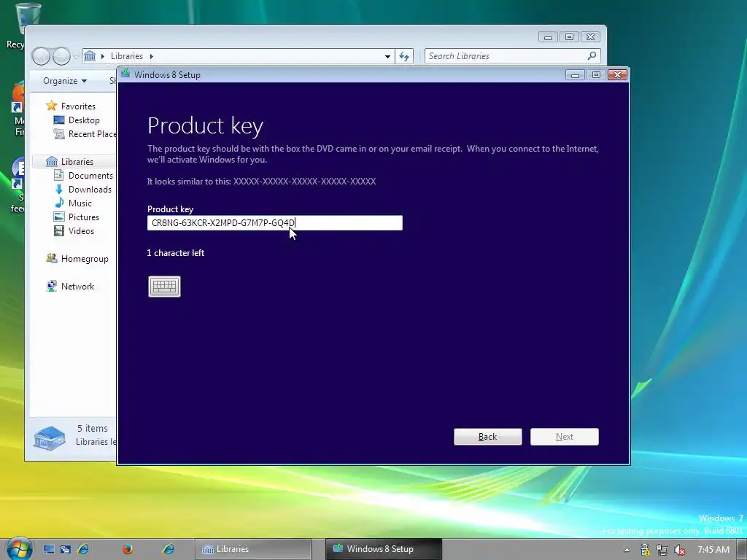This screenshot has height=560, width=747.
Task: Open the Organize menu dropdown
Action: point(65,81)
